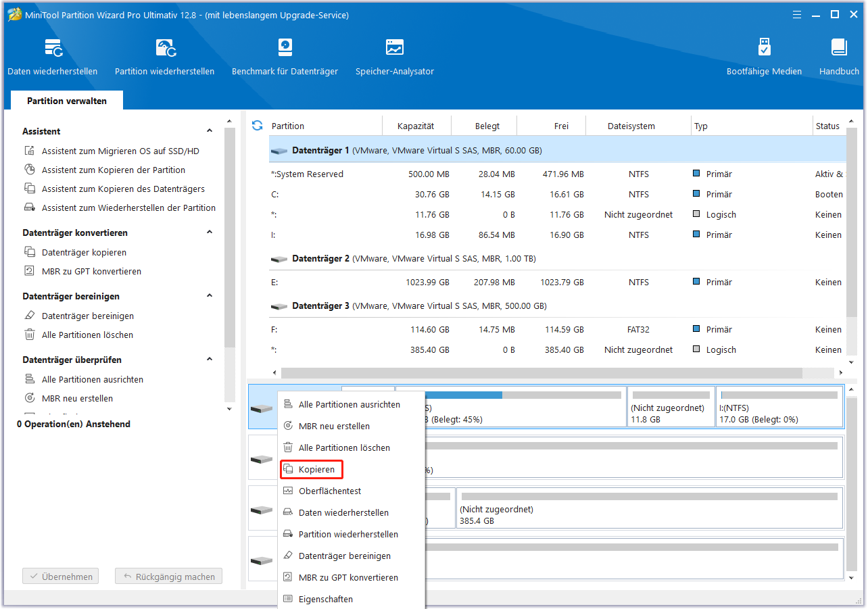Viewport: 868px width, 609px height.
Task: Choose Oberflächentest in the context menu
Action: (x=352, y=491)
